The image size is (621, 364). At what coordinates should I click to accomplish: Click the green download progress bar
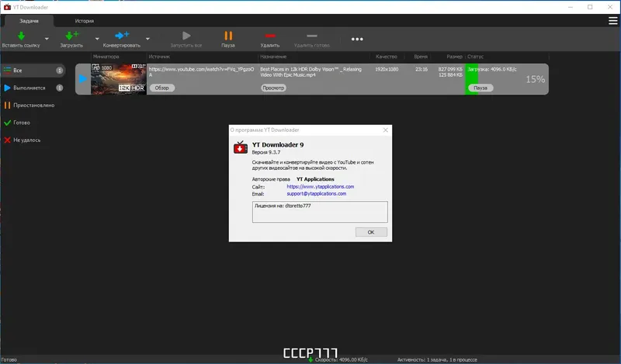pyautogui.click(x=472, y=79)
